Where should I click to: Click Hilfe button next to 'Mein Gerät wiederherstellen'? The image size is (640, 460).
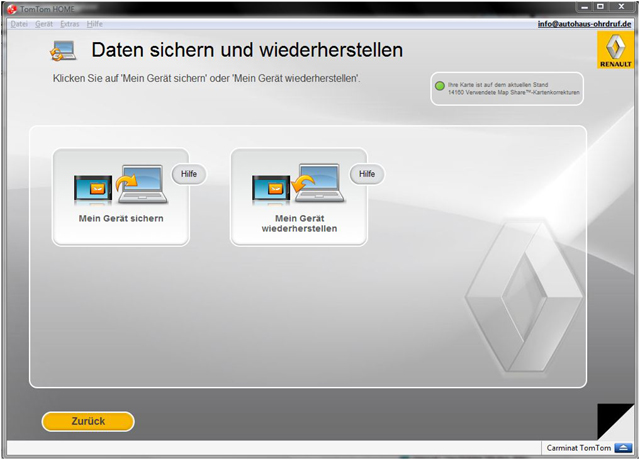point(366,174)
